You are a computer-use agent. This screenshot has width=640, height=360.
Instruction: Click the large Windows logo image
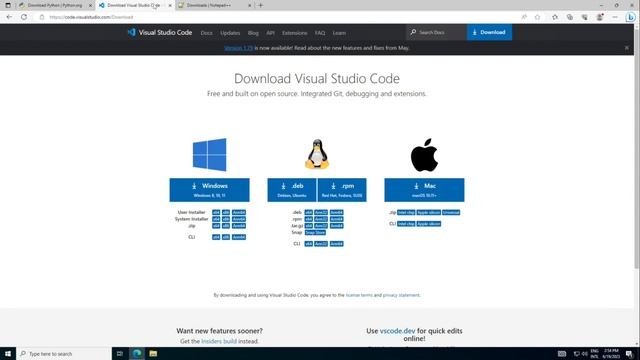click(209, 155)
